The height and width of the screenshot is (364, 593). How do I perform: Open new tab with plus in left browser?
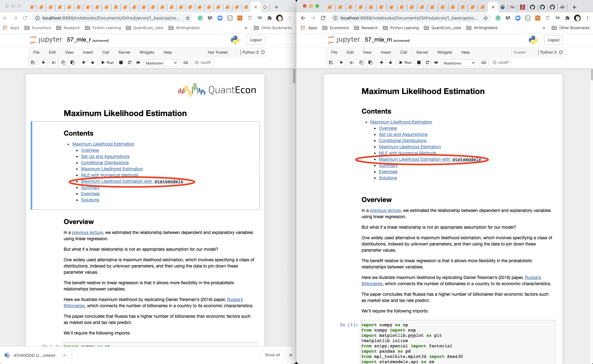[x=276, y=7]
